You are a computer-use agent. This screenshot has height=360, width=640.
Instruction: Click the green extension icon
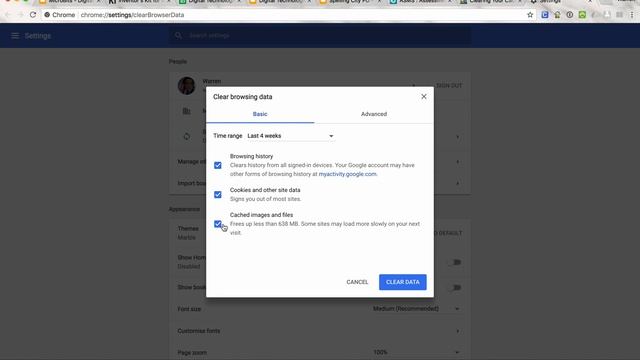582,15
